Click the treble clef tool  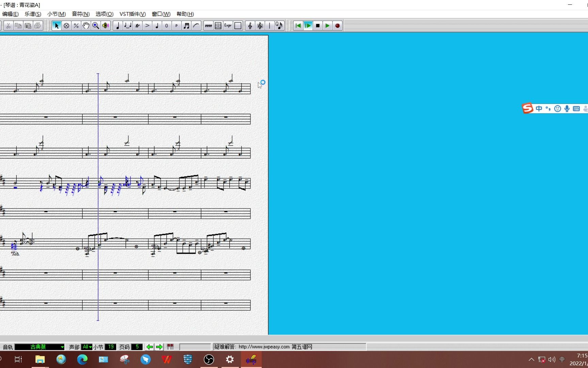tap(250, 26)
